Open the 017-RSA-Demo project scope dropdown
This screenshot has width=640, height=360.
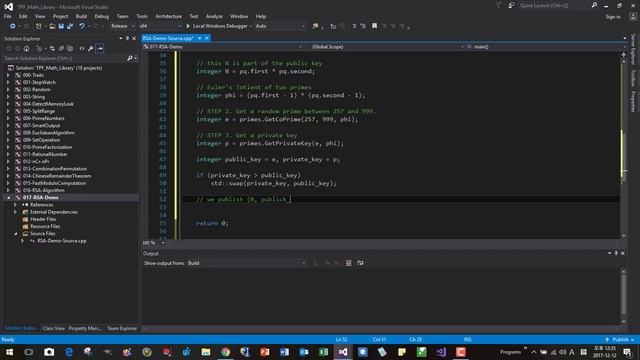[x=222, y=47]
